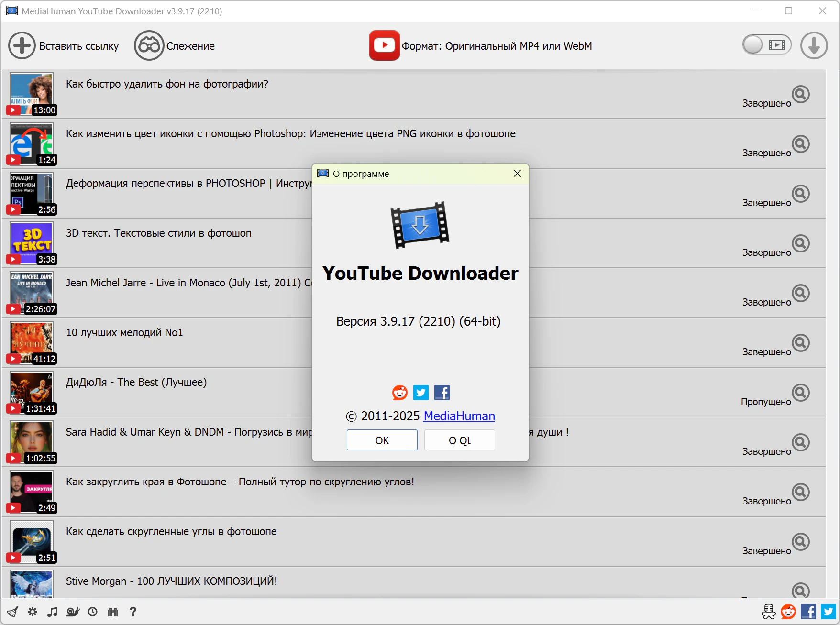Image resolution: width=840 pixels, height=625 pixels.
Task: Click the title Stive Morgan - 100 ЛУЧШИХ КОМПОЗИЦИЙ!
Action: (x=171, y=581)
